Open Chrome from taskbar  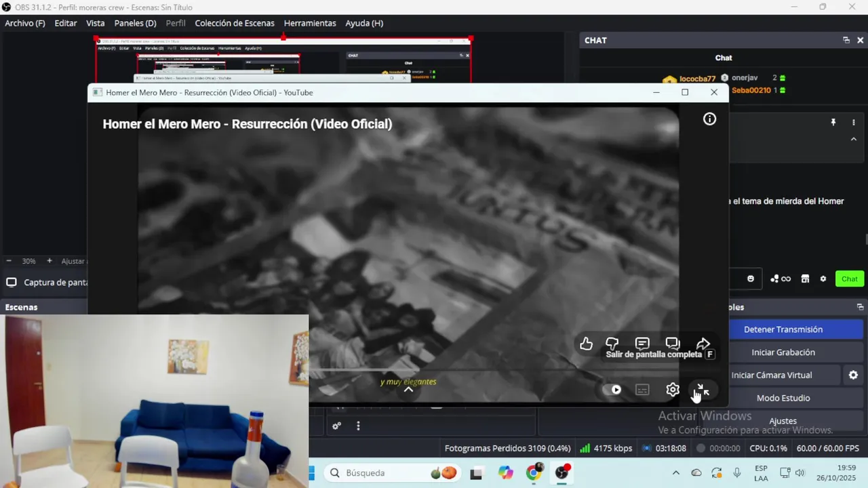[x=534, y=473]
